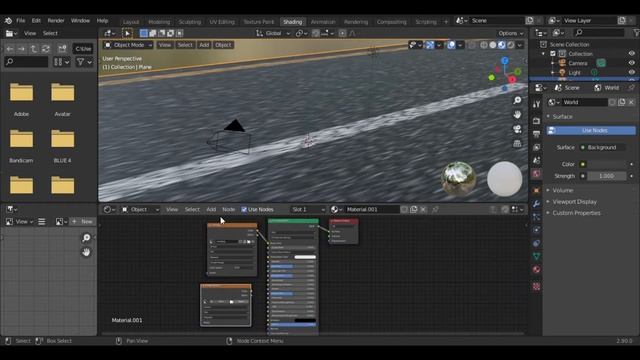
Task: Open the viewport Add menu
Action: [204, 45]
